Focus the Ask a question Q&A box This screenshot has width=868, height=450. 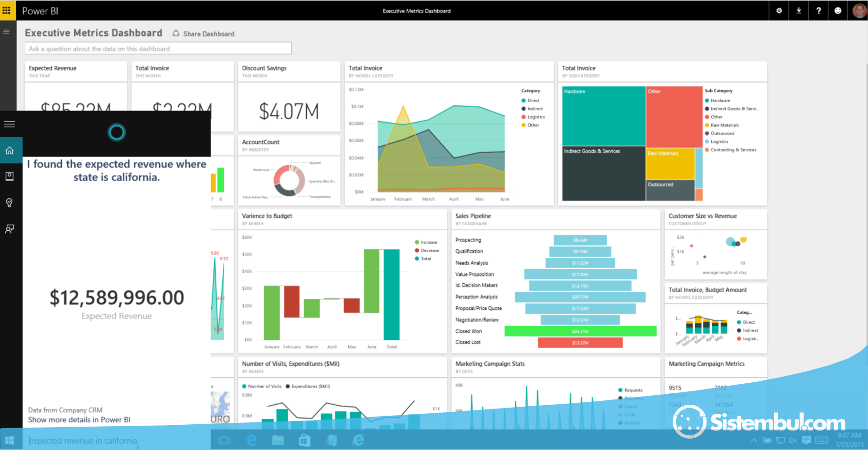pyautogui.click(x=158, y=49)
